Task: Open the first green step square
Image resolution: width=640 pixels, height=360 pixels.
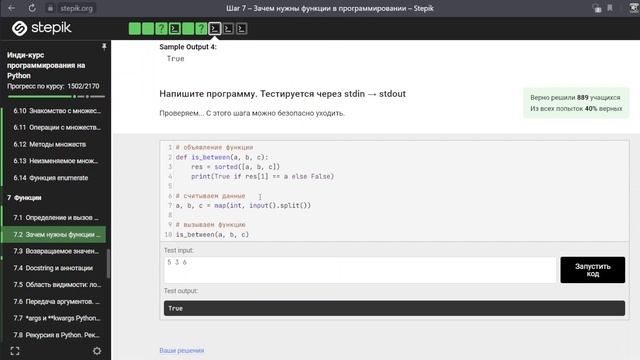Action: click(x=135, y=29)
